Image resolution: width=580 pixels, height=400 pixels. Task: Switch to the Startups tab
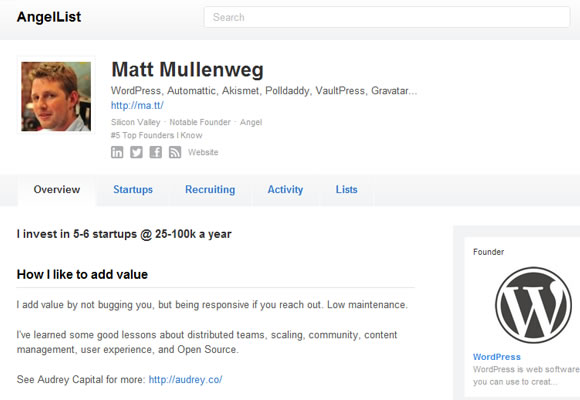133,189
